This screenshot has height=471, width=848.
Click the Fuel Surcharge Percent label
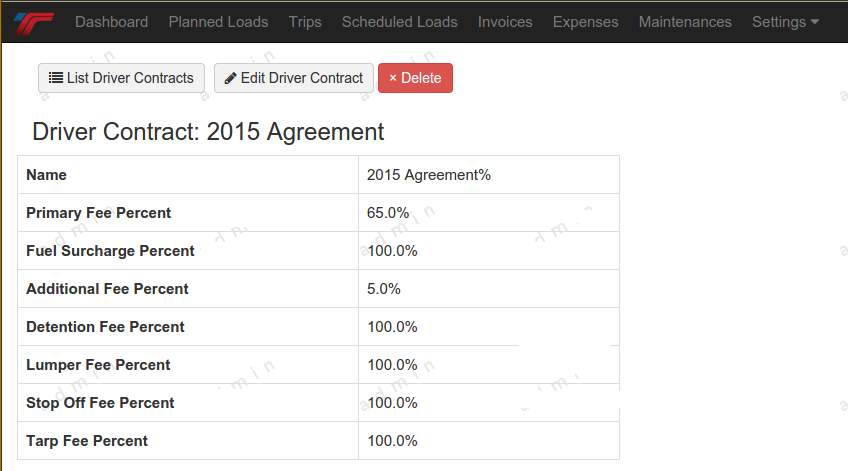pos(110,251)
